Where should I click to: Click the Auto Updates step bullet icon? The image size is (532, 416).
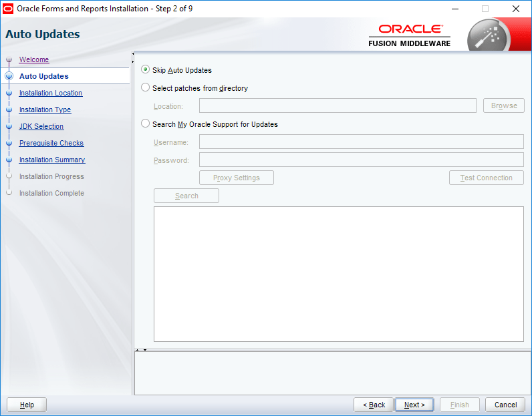(9, 76)
